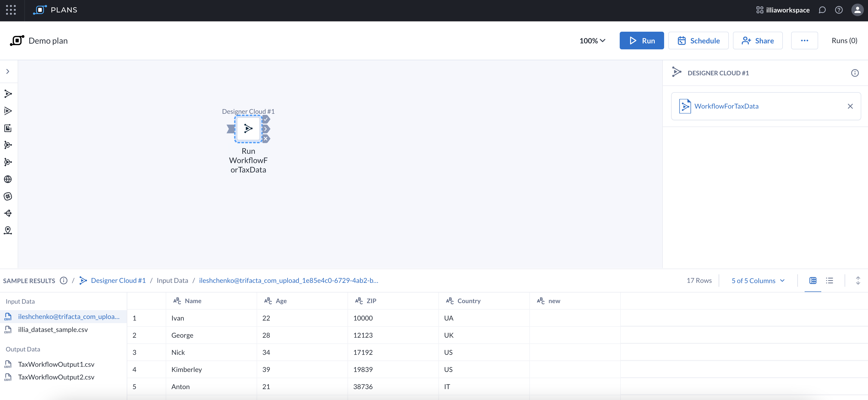Click the globe icon in left sidebar
The image size is (868, 400).
point(8,179)
